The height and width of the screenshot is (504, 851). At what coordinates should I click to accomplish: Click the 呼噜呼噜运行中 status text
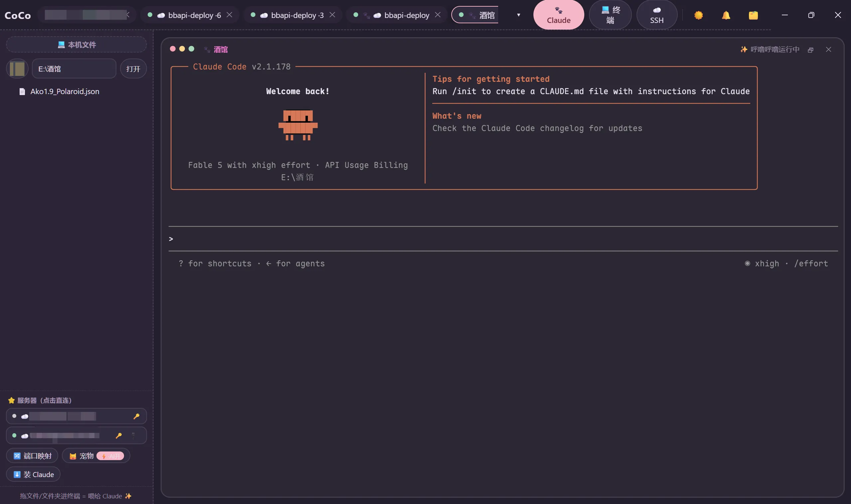pyautogui.click(x=775, y=50)
